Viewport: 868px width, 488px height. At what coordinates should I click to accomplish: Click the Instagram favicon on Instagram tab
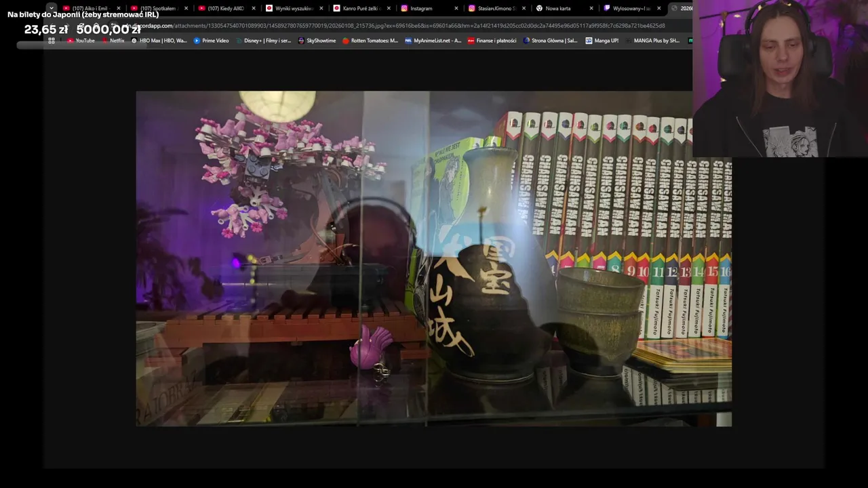coord(404,8)
